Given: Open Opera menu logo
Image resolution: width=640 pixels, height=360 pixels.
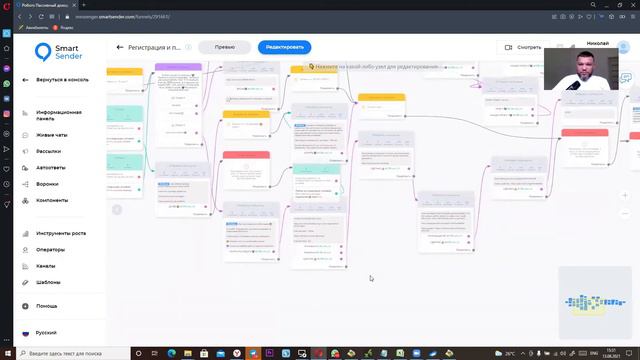Looking at the screenshot, I should 7,6.
